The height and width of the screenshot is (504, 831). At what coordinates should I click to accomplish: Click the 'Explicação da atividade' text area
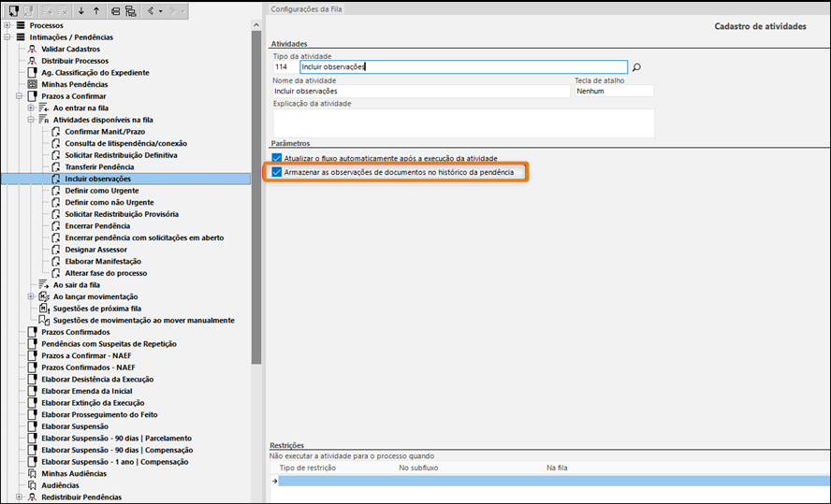point(462,122)
